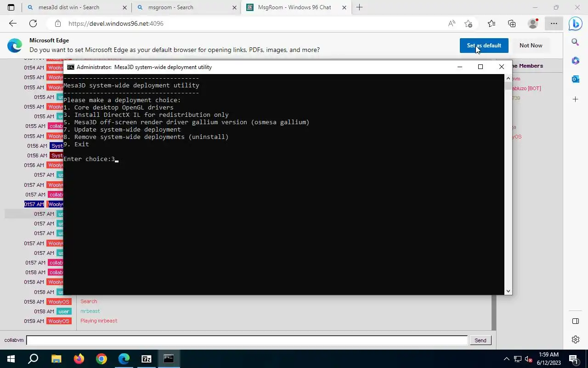The image size is (588, 368).
Task: Click the sidebar search icon
Action: click(575, 42)
